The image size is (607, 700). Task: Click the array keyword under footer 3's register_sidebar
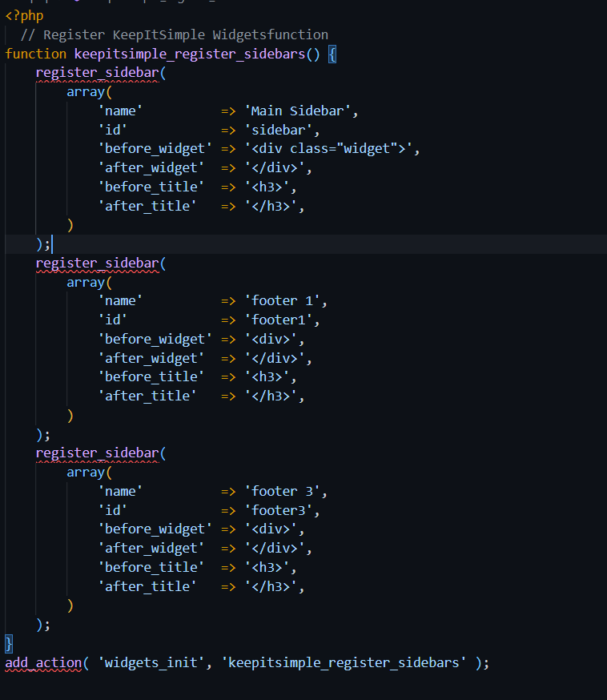click(x=85, y=472)
